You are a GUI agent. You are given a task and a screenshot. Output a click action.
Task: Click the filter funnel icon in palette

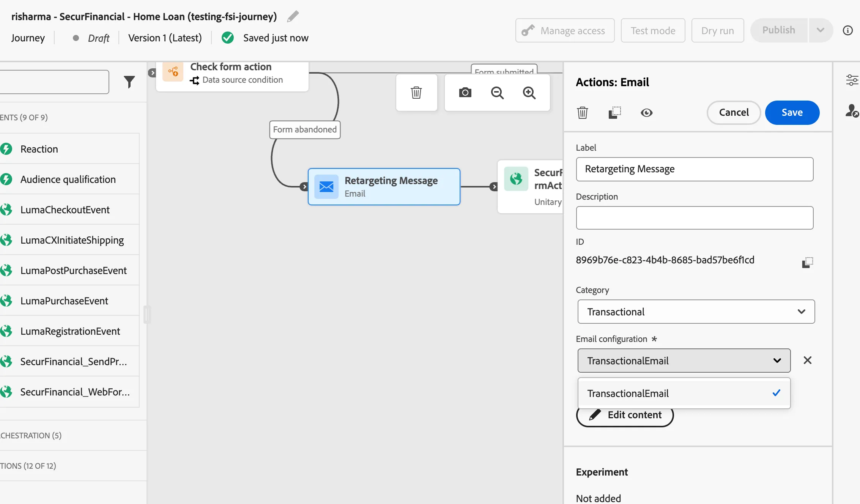[129, 82]
